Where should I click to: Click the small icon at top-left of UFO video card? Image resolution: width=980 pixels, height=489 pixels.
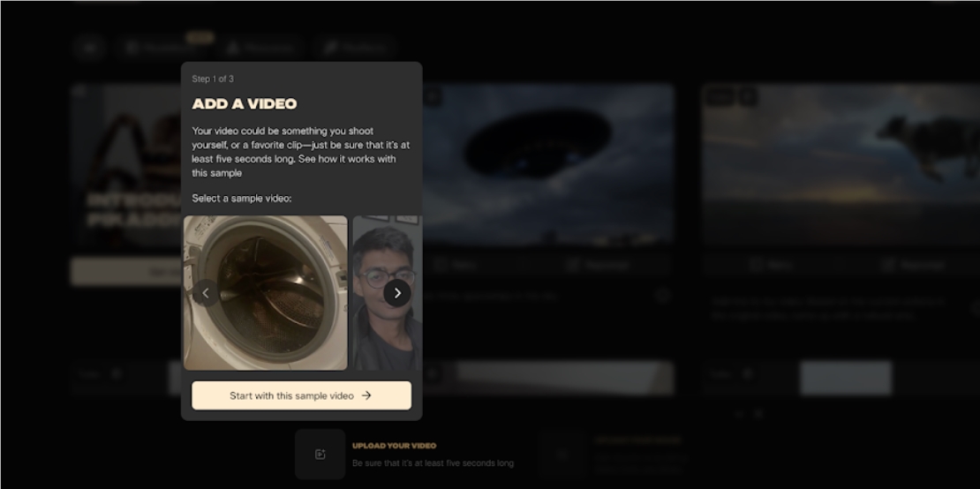tap(432, 97)
